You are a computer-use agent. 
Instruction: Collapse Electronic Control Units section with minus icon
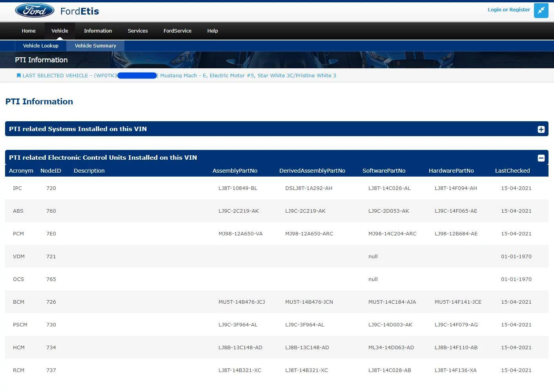point(541,158)
